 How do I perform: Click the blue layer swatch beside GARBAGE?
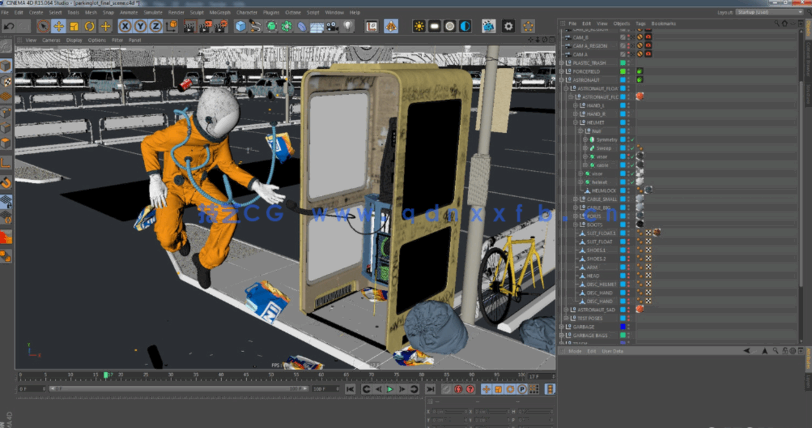[x=622, y=326]
